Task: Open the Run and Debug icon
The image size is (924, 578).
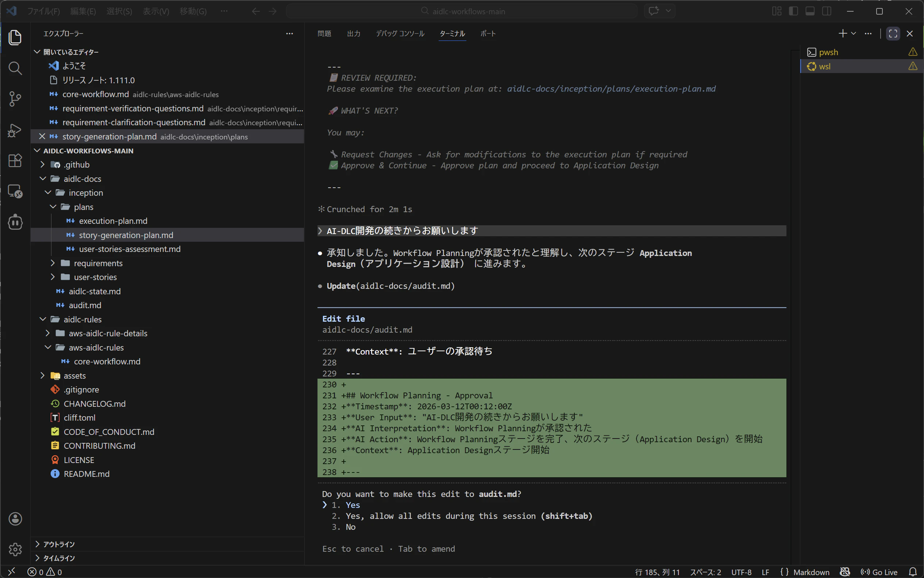Action: pos(15,130)
